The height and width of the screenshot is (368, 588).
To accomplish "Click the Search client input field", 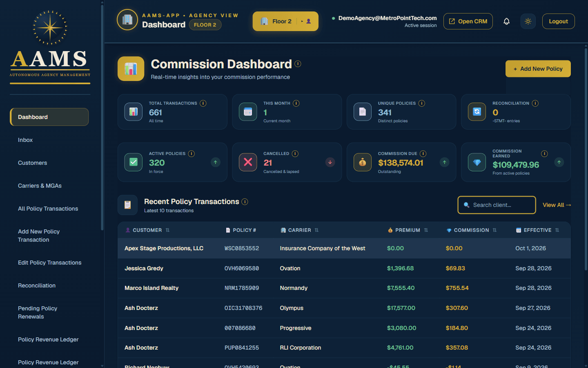I will (x=497, y=205).
